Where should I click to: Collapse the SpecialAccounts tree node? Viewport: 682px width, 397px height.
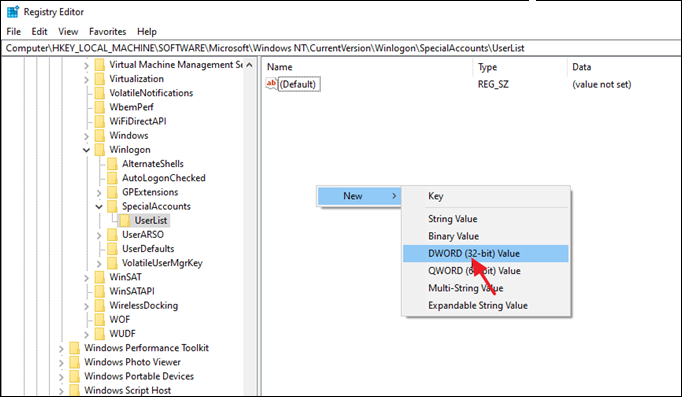99,207
